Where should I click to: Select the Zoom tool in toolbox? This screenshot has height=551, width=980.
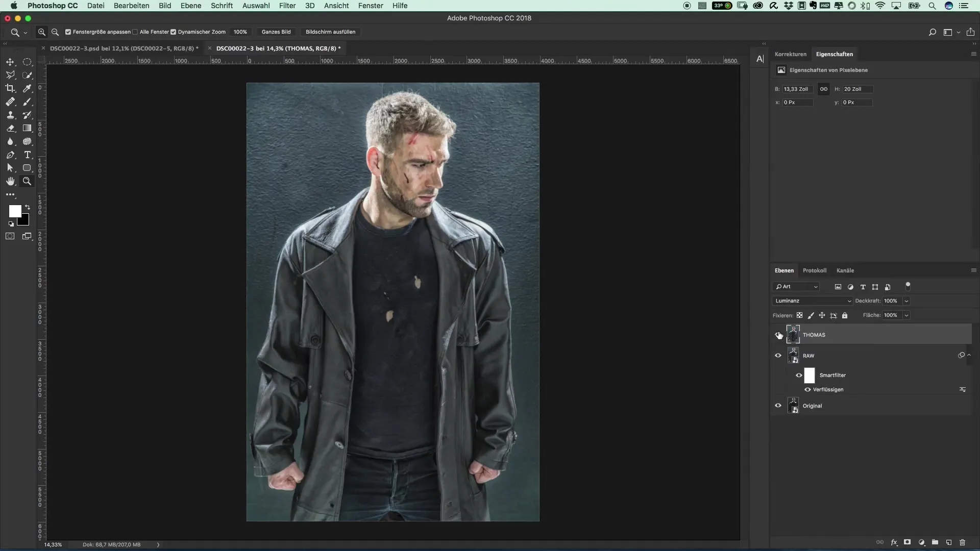27,181
